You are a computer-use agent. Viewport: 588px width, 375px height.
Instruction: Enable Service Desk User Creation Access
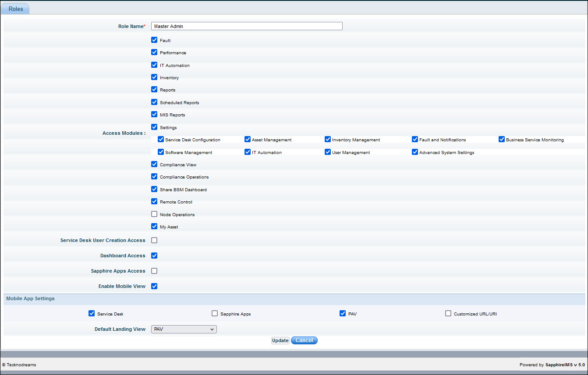(154, 240)
